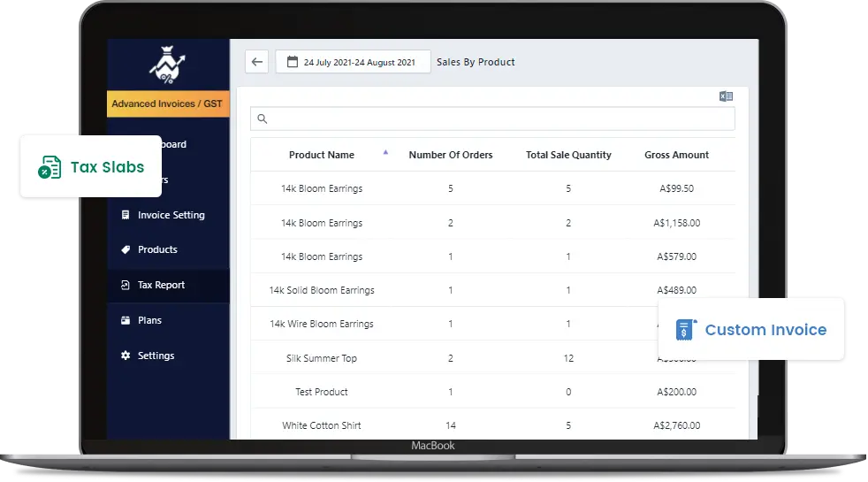Sort table by Gross Amount header
868x482 pixels.
tap(676, 155)
